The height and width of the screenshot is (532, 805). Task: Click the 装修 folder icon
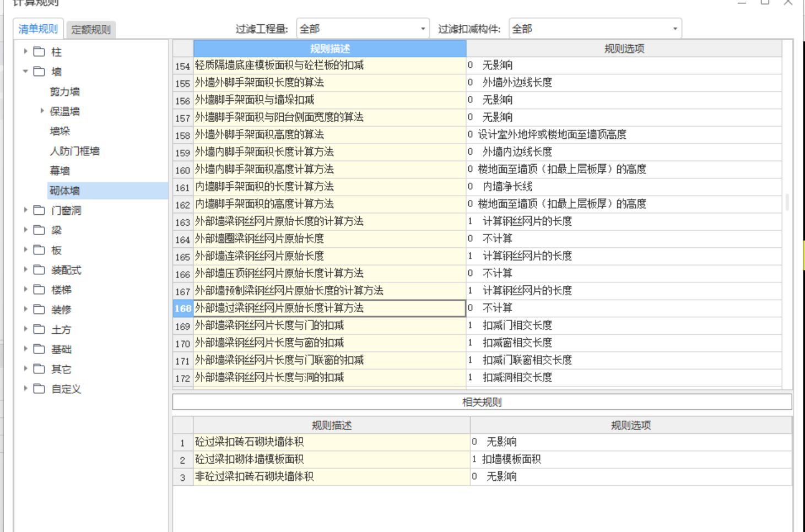pos(39,310)
